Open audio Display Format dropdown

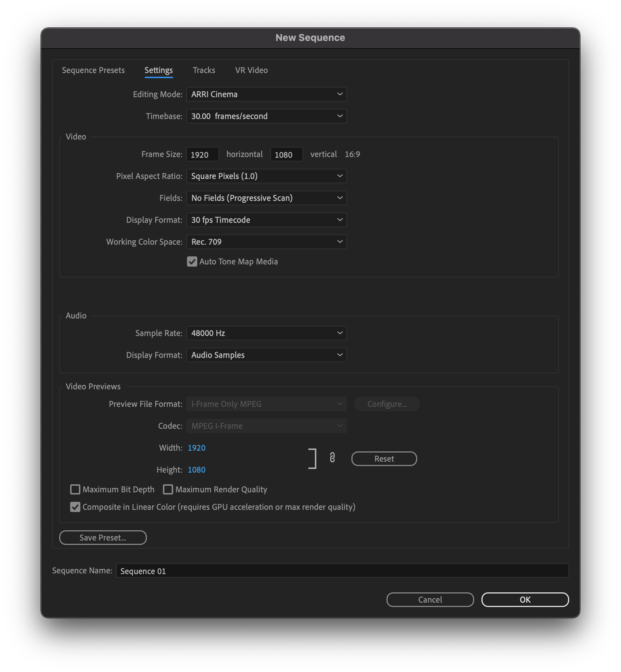[267, 355]
